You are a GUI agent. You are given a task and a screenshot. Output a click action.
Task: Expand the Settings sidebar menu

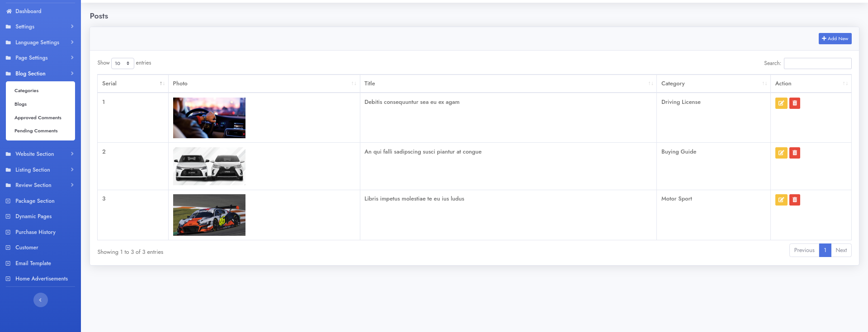coord(40,27)
